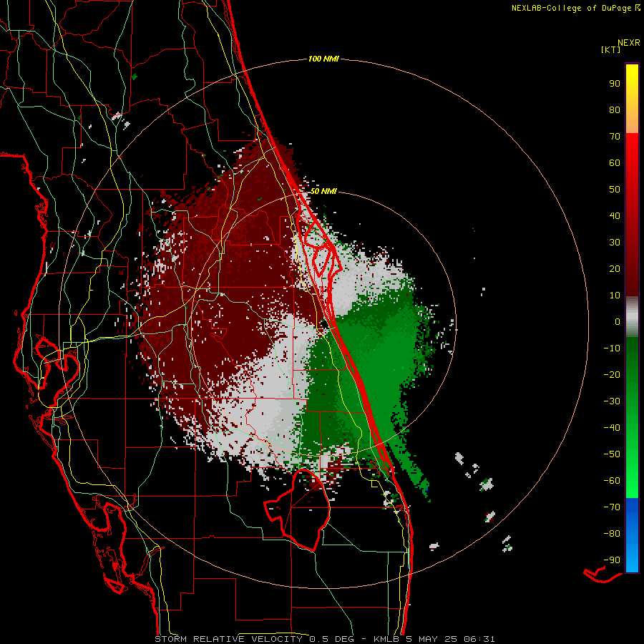The height and width of the screenshot is (644, 644).
Task: Click the -10 knot scale label
Action: [x=612, y=348]
